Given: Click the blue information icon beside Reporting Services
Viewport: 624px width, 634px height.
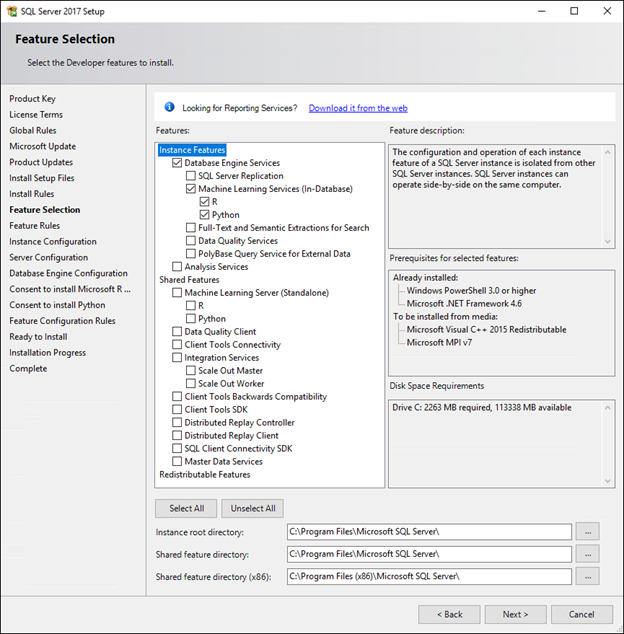Looking at the screenshot, I should [169, 107].
